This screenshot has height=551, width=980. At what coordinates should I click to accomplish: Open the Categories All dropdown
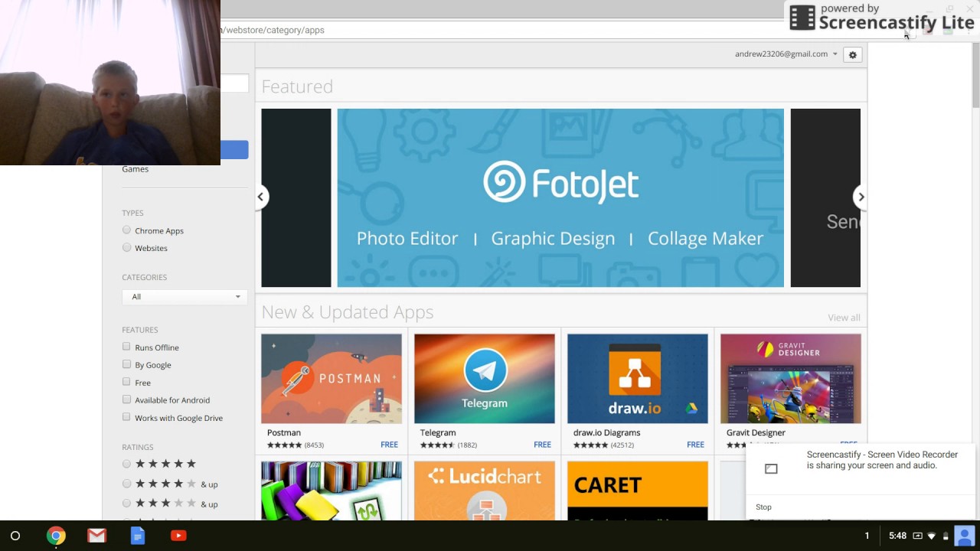185,297
